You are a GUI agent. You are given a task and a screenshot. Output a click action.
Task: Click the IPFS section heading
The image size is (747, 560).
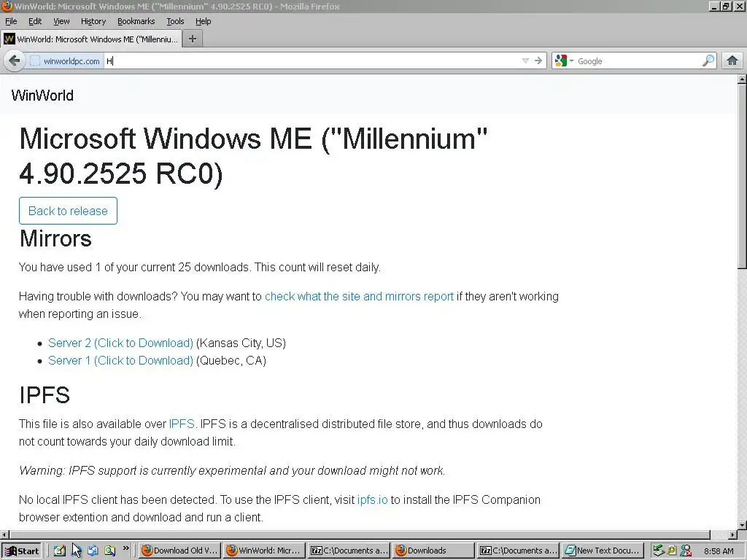[44, 395]
